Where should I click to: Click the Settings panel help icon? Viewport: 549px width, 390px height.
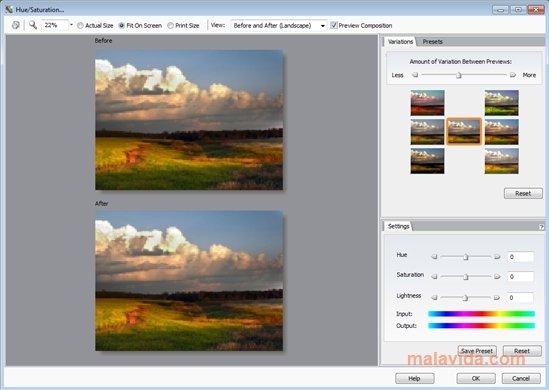[x=541, y=227]
